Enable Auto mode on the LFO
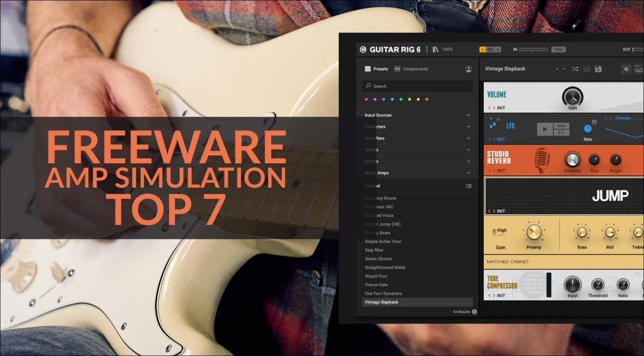Screen dimensions: 644x356 [561, 126]
